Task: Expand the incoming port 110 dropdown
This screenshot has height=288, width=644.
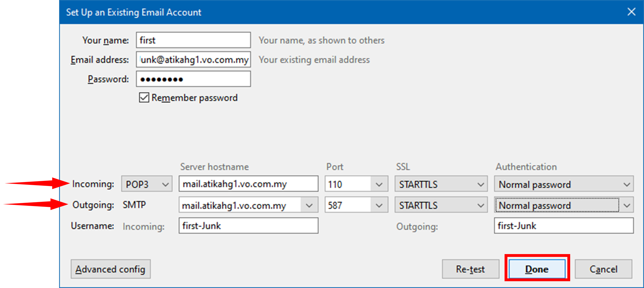Action: 379,184
